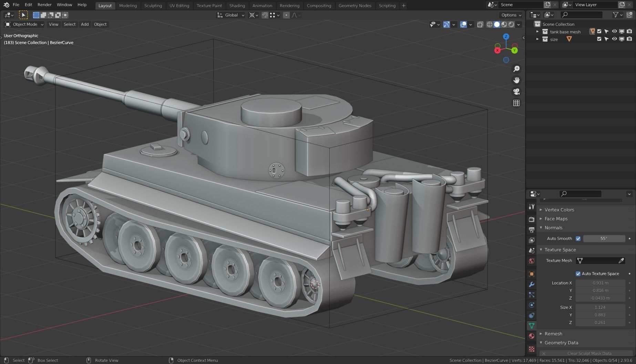636x364 pixels.
Task: Open the shading options dropdown arrow
Action: tap(519, 24)
